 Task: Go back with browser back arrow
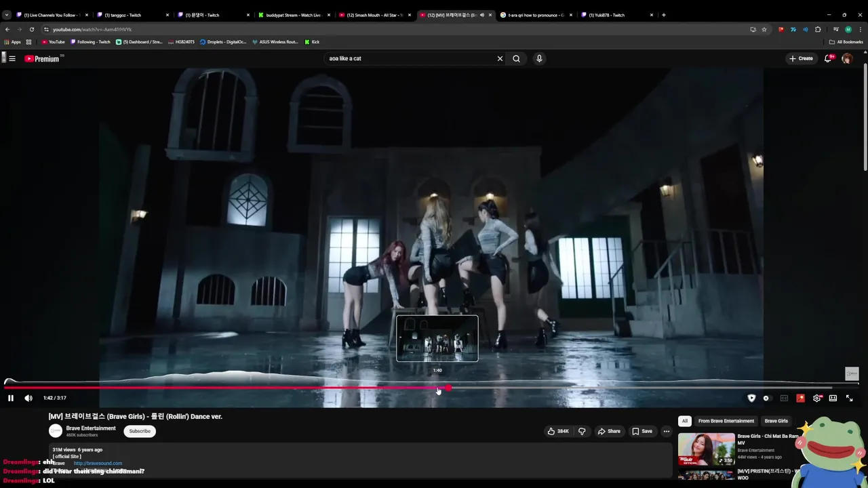tap(7, 29)
